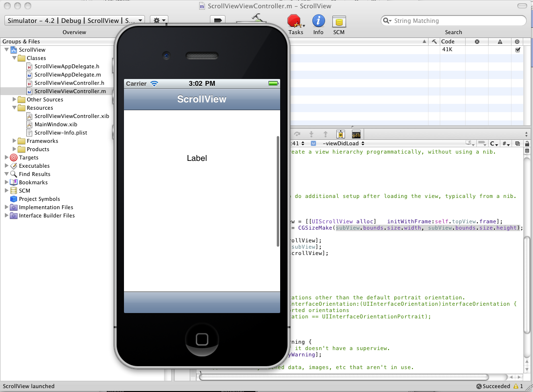
Task: Select ScrollViewAppDelegate.h file
Action: point(66,67)
